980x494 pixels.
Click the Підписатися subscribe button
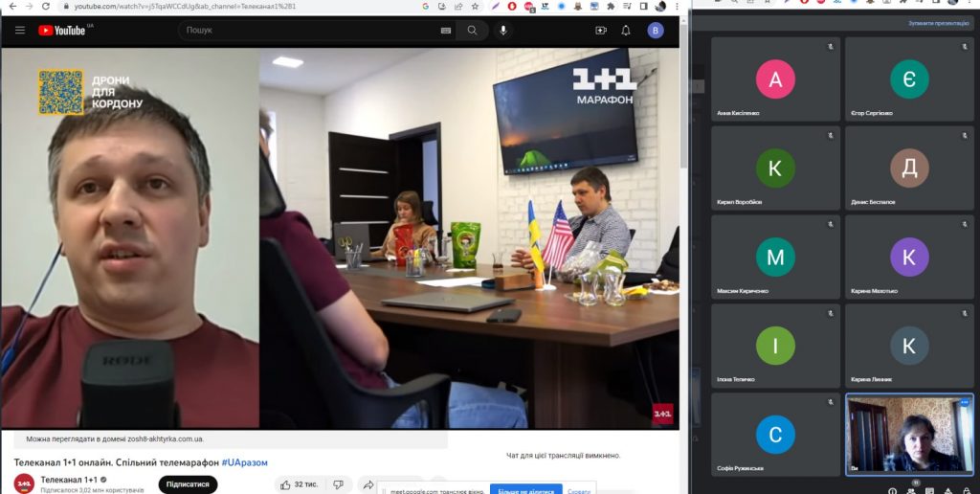click(x=188, y=484)
